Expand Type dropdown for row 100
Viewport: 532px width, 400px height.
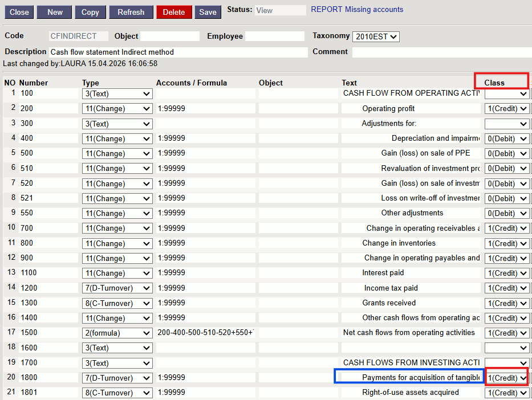(117, 93)
